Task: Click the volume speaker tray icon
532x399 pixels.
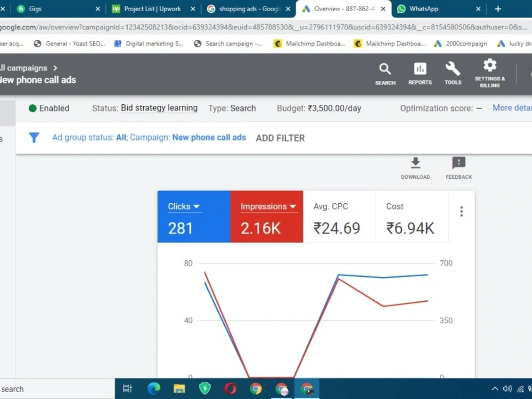Action: tap(507, 389)
